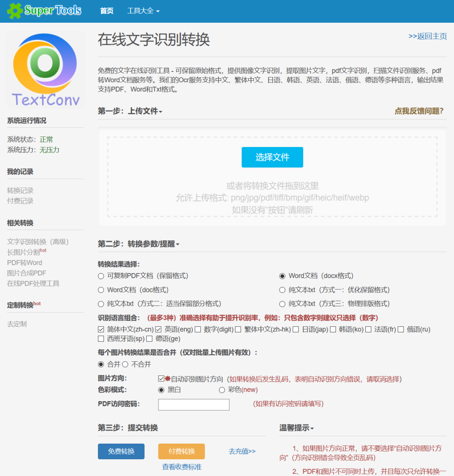Image resolution: width=454 pixels, height=476 pixels.
Task: Collapse the 第一步:上传文件 section
Action: click(x=130, y=111)
